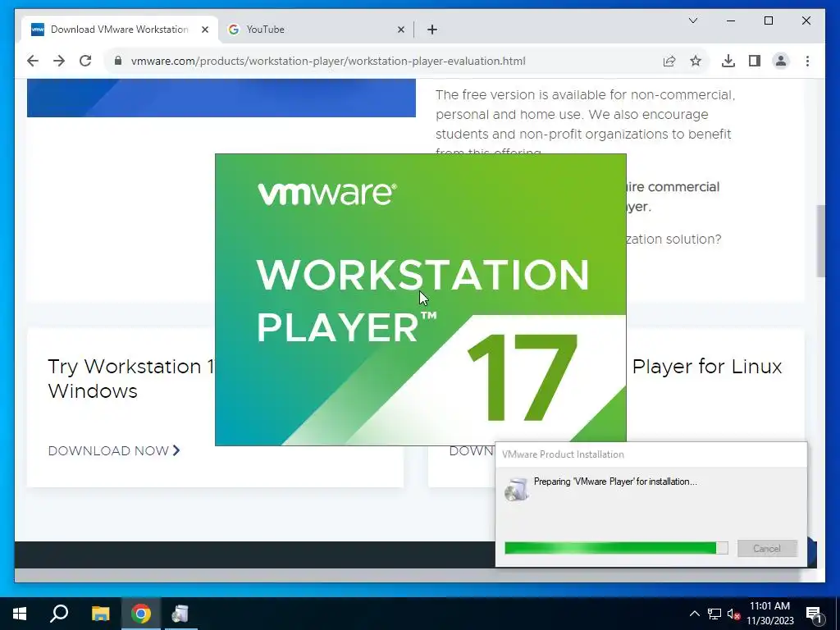
Task: Click the network tray icon
Action: pos(714,614)
